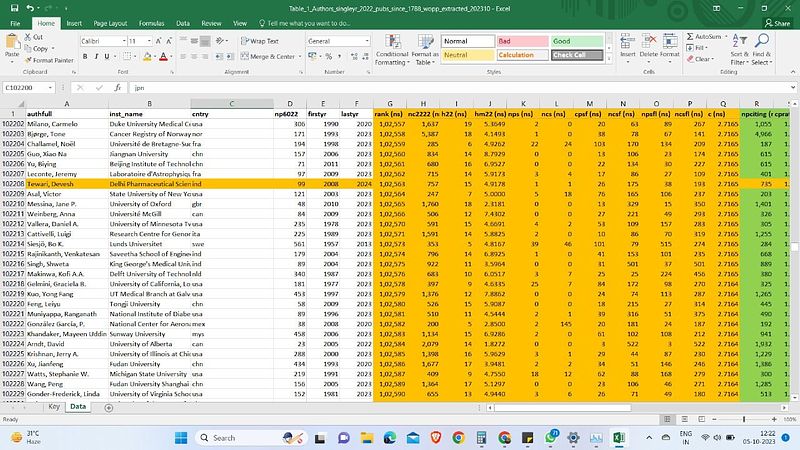This screenshot has width=800, height=450.
Task: Click the Share button
Action: pos(778,23)
